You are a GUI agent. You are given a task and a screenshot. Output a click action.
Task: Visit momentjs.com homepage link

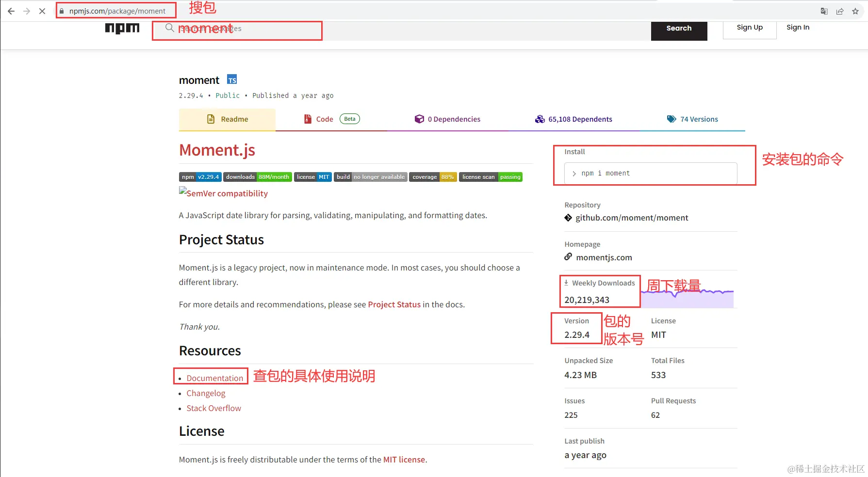604,257
